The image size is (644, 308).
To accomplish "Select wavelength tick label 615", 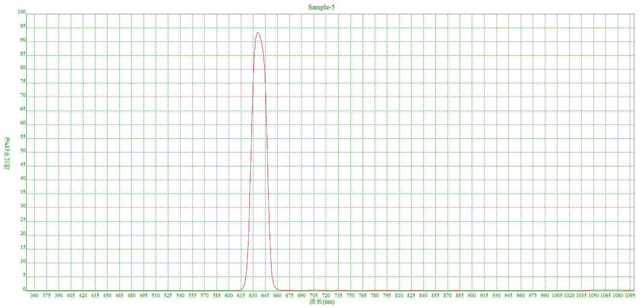I will coord(241,296).
